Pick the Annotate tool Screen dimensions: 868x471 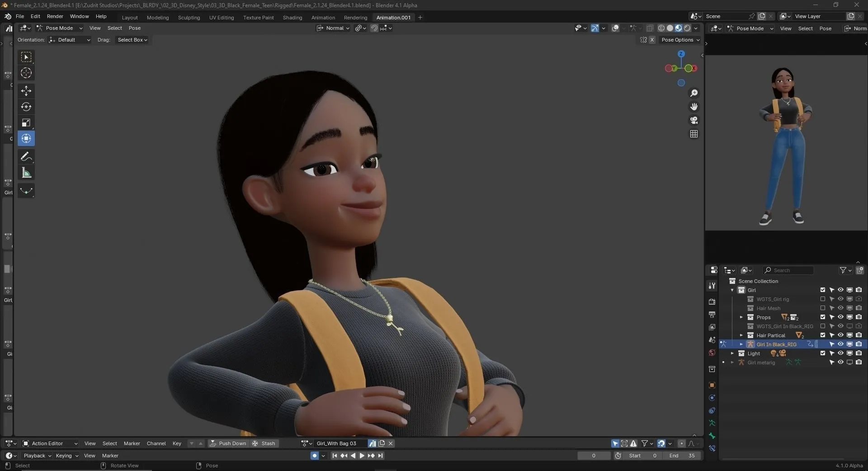pyautogui.click(x=26, y=156)
